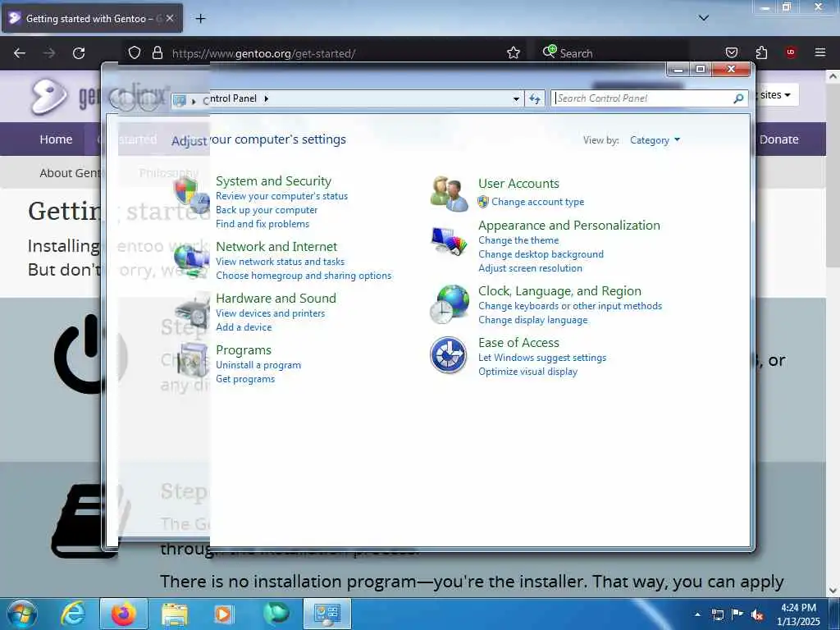
Task: Open Back up your computer
Action: pyautogui.click(x=267, y=210)
